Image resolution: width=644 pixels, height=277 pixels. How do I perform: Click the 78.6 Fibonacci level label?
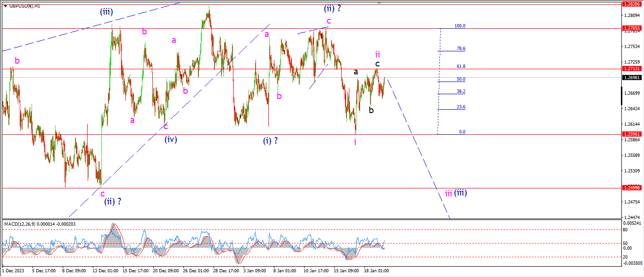461,49
